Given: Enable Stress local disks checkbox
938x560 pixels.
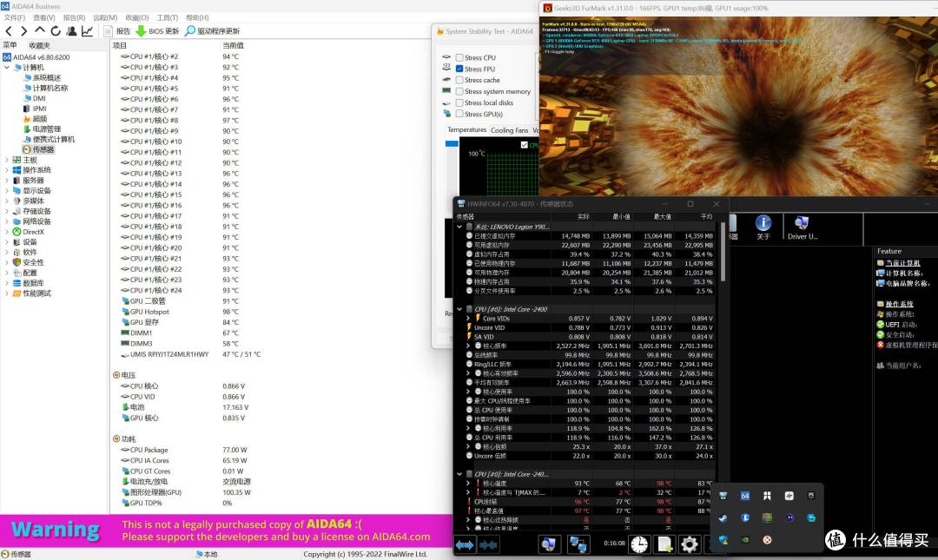Looking at the screenshot, I should click(x=459, y=103).
